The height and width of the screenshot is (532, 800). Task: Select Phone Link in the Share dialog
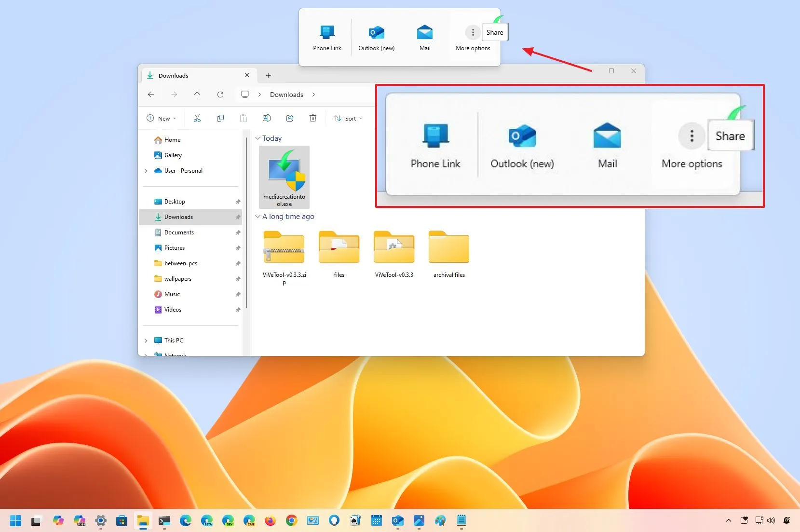[435, 145]
